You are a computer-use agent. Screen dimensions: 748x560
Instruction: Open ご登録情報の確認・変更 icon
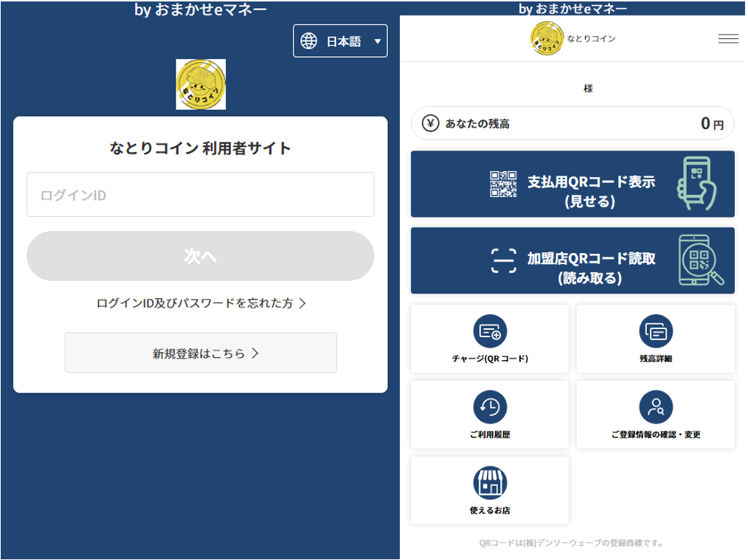click(656, 407)
